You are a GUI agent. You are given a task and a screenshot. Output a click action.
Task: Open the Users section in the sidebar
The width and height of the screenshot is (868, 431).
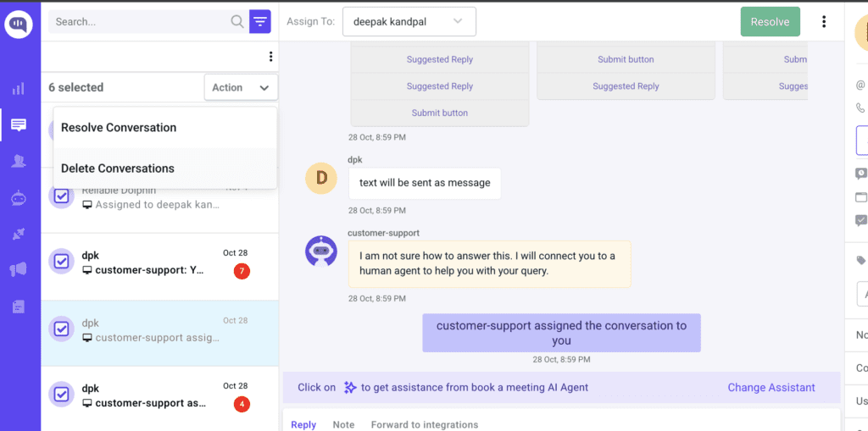tap(19, 161)
